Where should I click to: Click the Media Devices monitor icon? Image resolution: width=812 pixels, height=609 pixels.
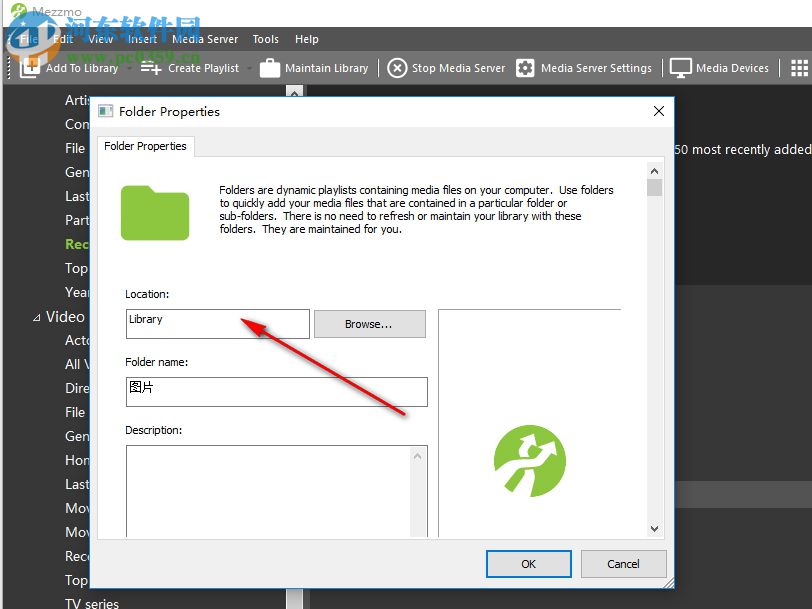(680, 68)
